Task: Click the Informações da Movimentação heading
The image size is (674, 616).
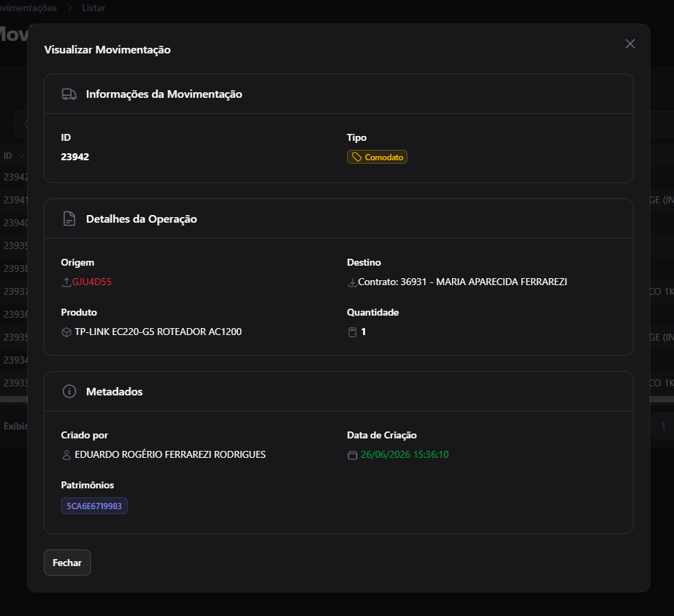Action: coord(164,94)
